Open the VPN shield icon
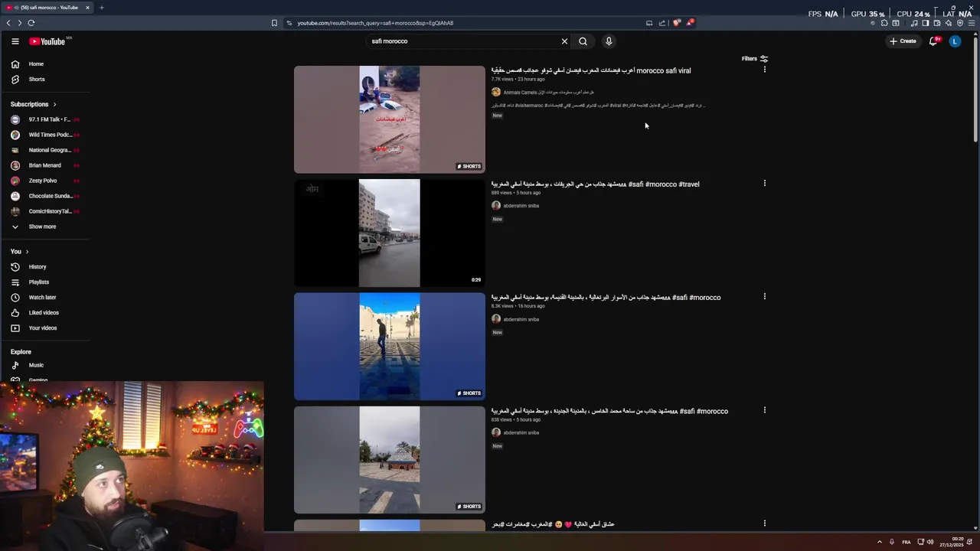980x551 pixels. (x=960, y=23)
